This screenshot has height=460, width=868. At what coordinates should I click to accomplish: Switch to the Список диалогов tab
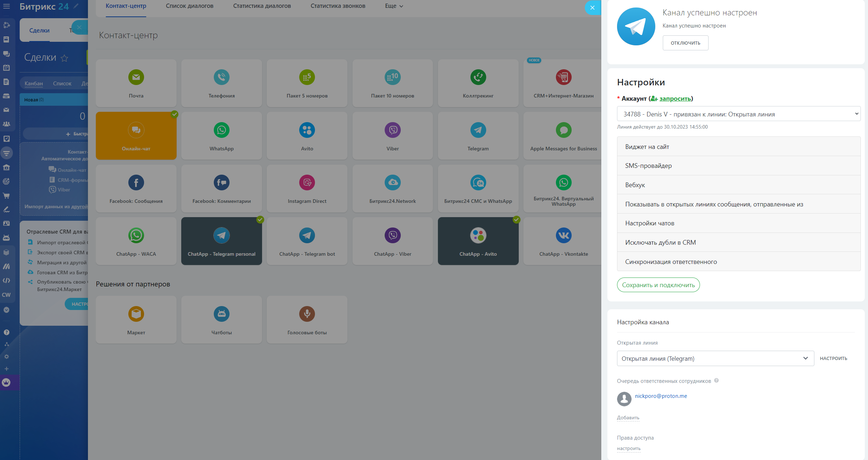coord(189,6)
